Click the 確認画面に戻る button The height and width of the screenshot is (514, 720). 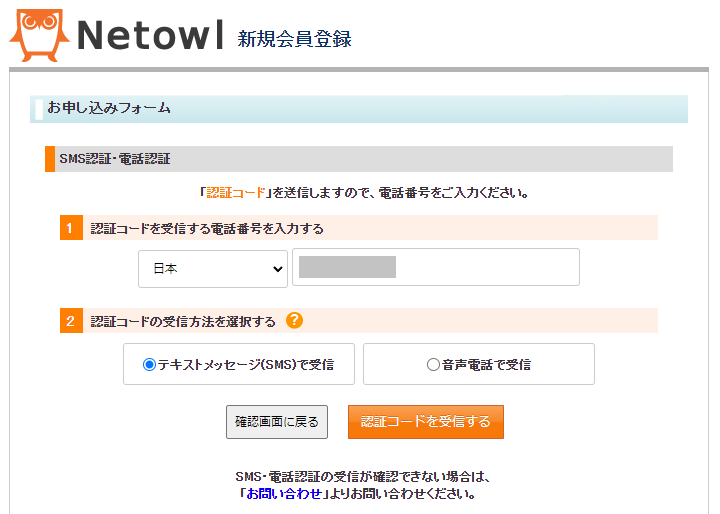click(277, 422)
